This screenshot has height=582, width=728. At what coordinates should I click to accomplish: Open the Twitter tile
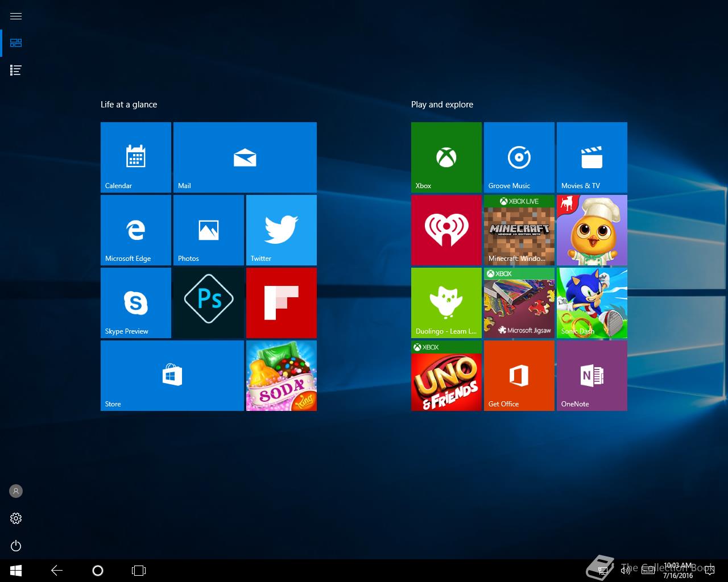tap(282, 230)
